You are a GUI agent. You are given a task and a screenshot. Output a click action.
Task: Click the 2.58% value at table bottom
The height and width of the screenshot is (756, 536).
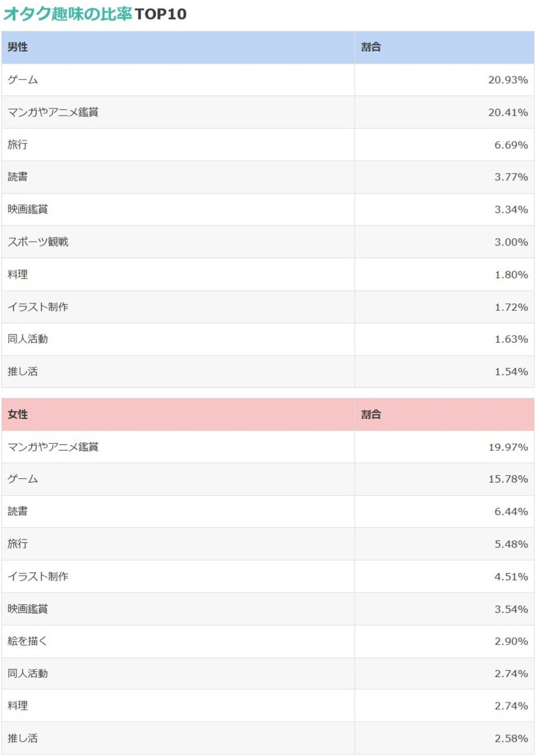click(x=511, y=738)
